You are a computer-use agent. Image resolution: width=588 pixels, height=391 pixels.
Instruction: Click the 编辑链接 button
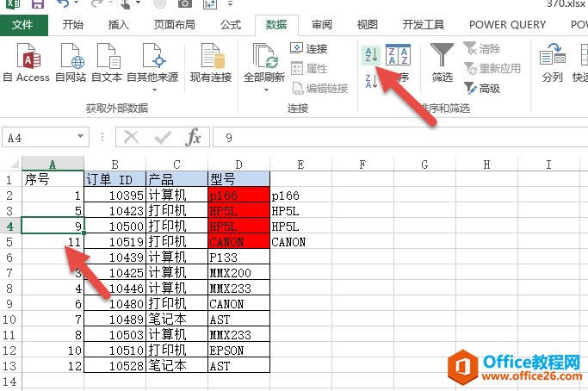point(319,89)
